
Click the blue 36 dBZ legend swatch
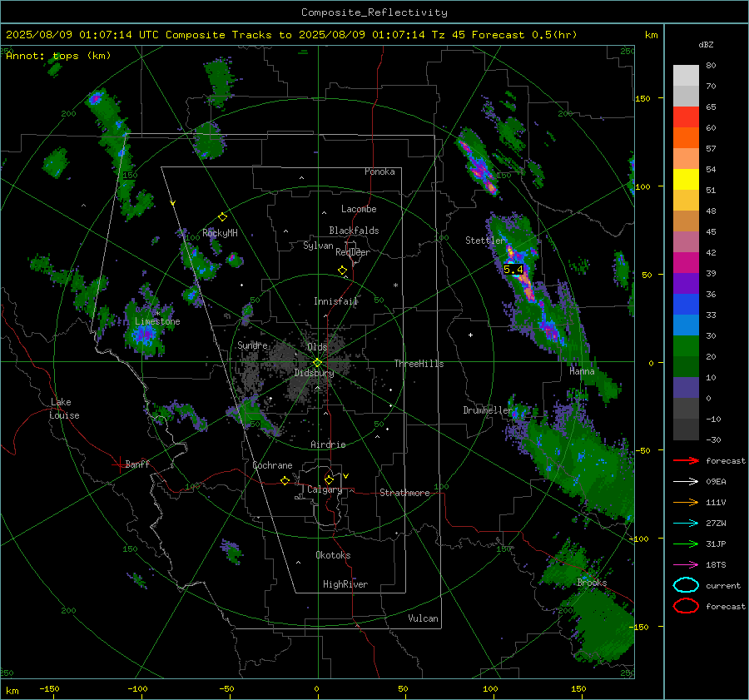686,304
